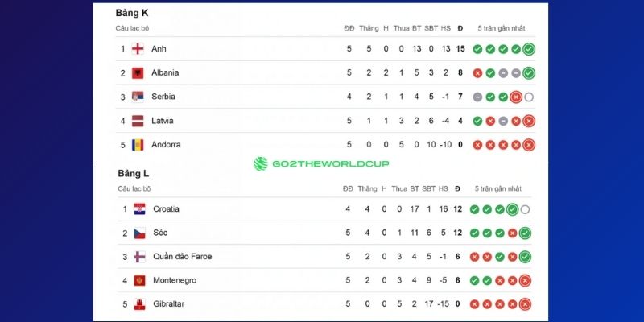Click the Serbia flag icon
Screen dimensions: 644x322
(x=138, y=97)
